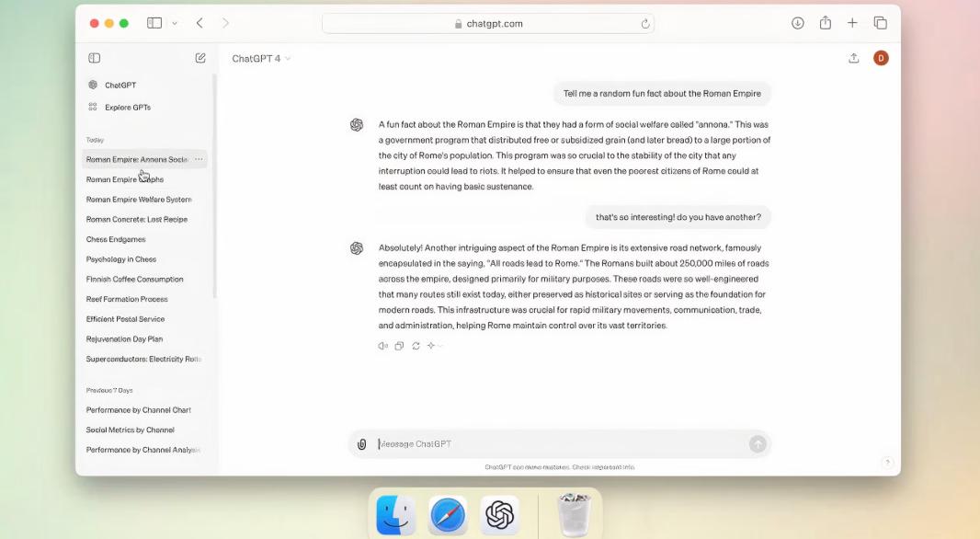
Task: Open 'Superconductors: Electricity' chat
Action: click(x=143, y=359)
